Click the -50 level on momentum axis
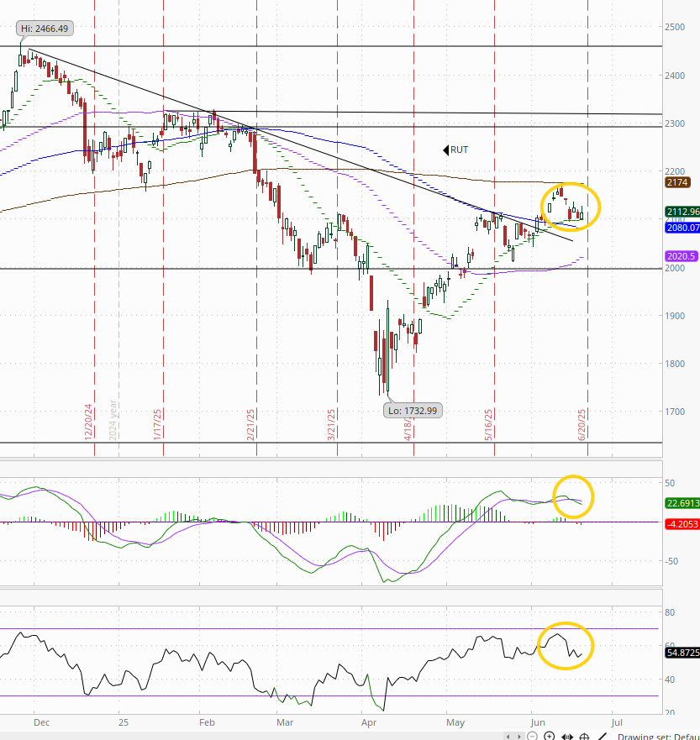This screenshot has height=740, width=700. [671, 561]
